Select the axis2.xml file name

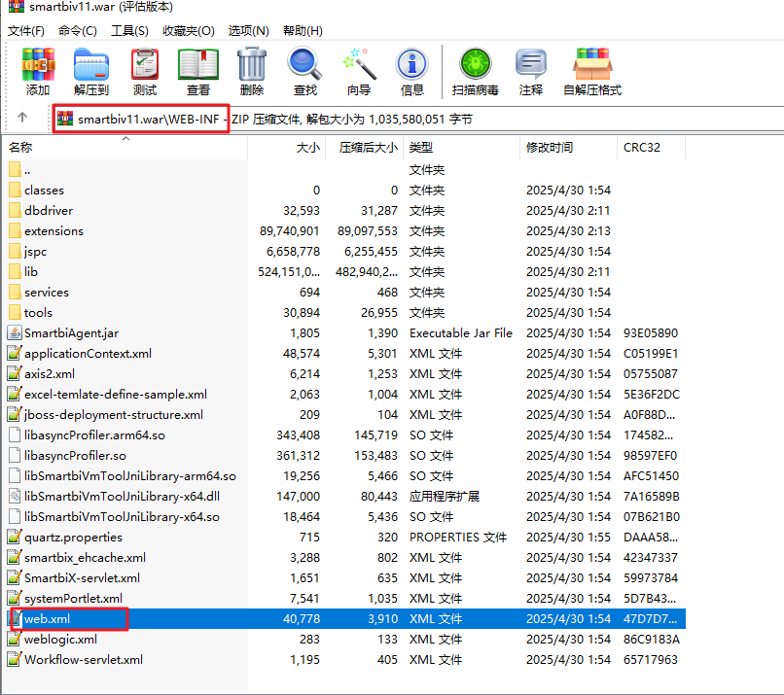[x=50, y=373]
